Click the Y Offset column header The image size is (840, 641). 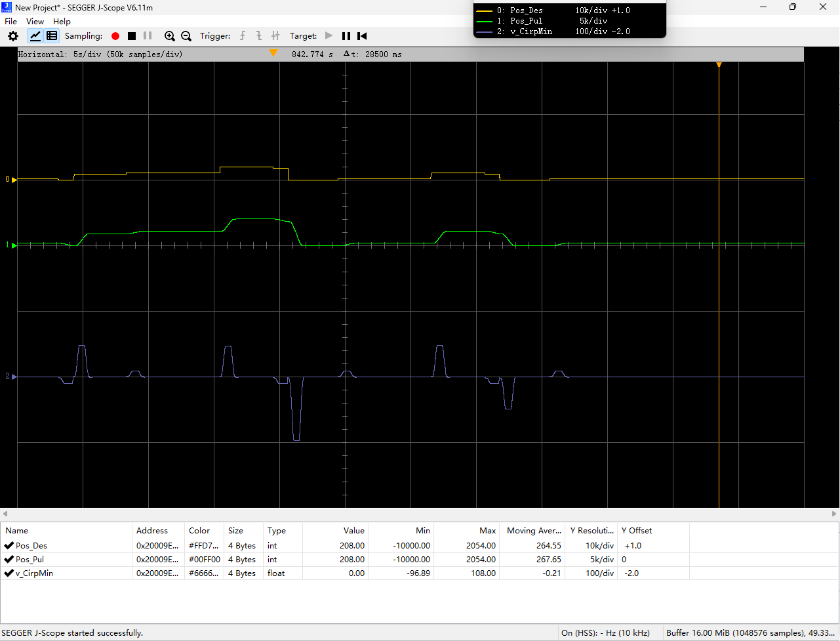653,531
